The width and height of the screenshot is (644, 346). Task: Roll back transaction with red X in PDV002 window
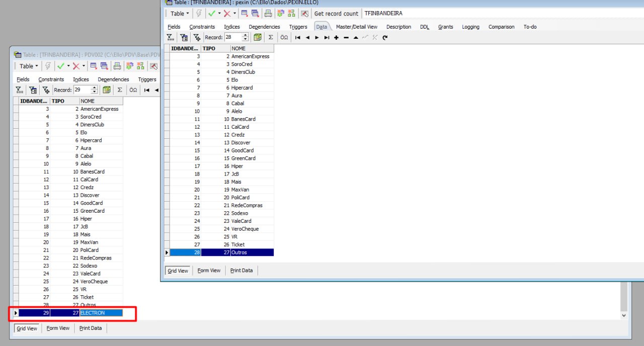pyautogui.click(x=76, y=66)
